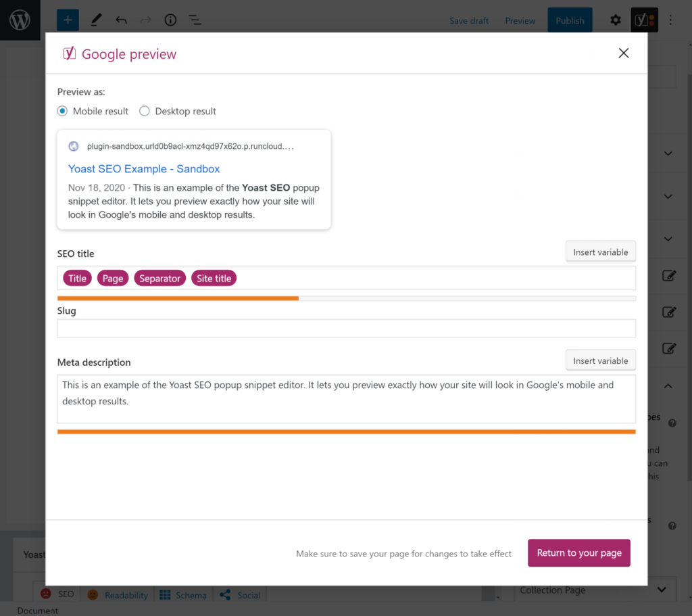Screen dimensions: 692x616
Task: Expand the topmost right sidebar panel chevron
Action: [x=668, y=153]
